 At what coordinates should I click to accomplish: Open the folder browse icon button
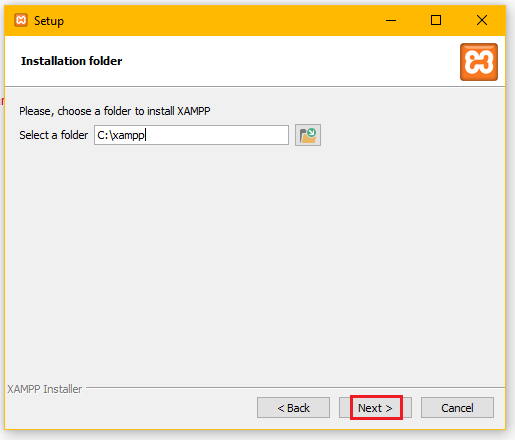coord(308,135)
